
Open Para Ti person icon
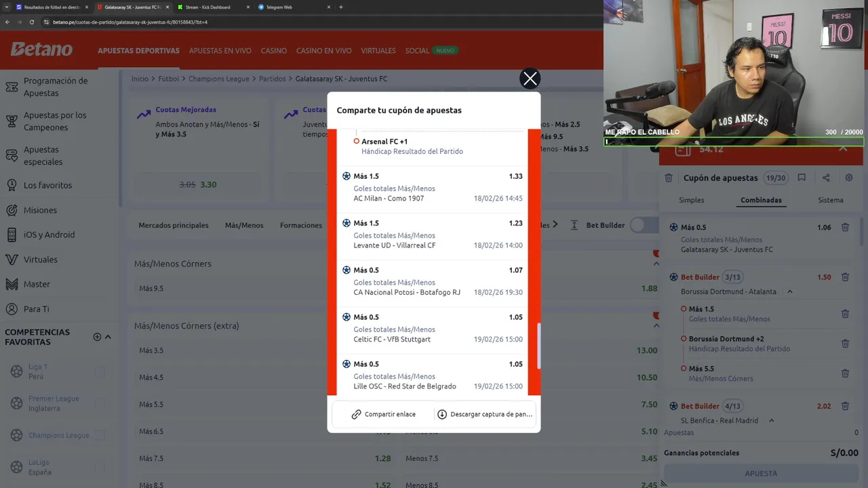12,309
